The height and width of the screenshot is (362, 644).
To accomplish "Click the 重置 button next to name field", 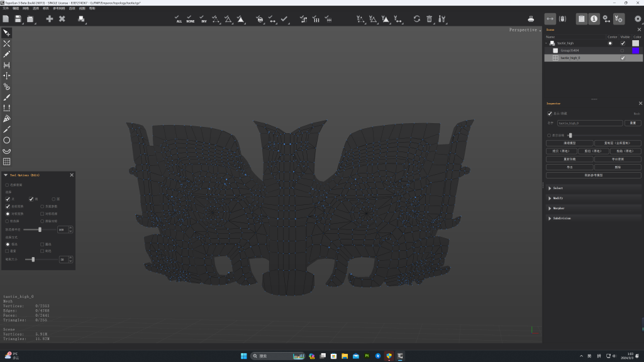I will click(633, 123).
